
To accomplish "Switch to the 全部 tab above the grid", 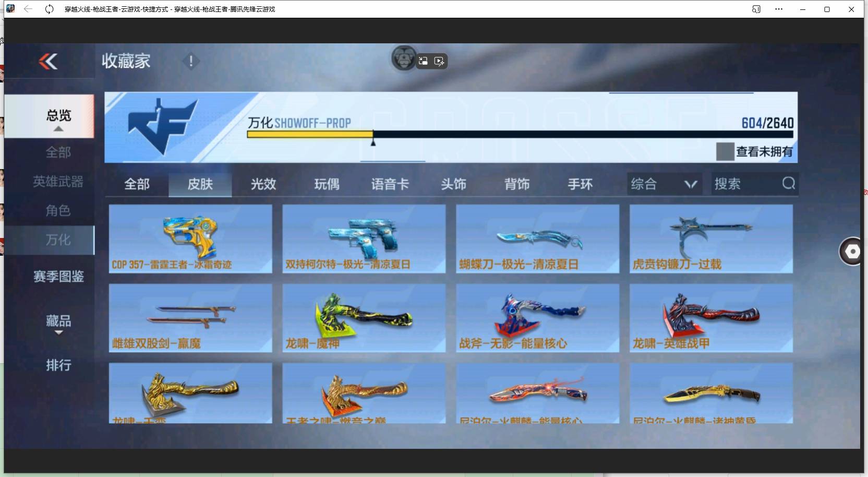I will tap(137, 184).
